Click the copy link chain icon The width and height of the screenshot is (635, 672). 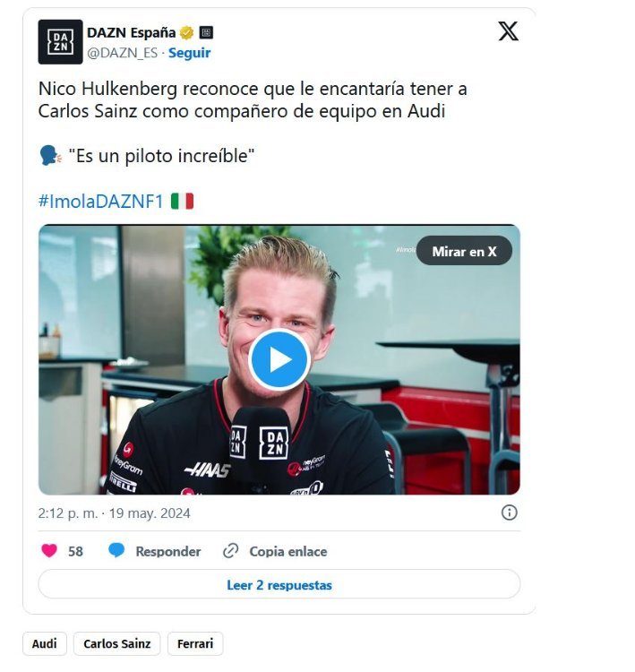pyautogui.click(x=230, y=551)
